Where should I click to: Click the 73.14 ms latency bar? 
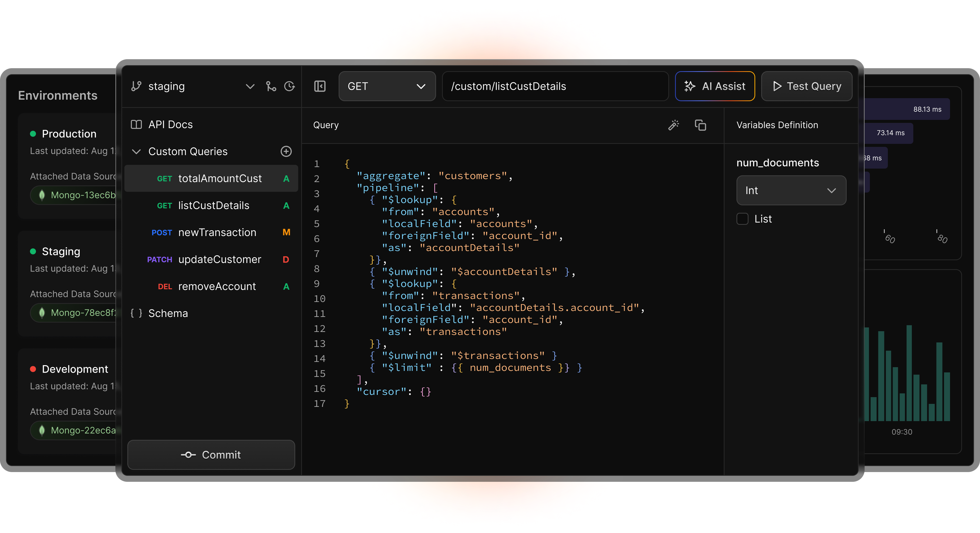tap(889, 133)
